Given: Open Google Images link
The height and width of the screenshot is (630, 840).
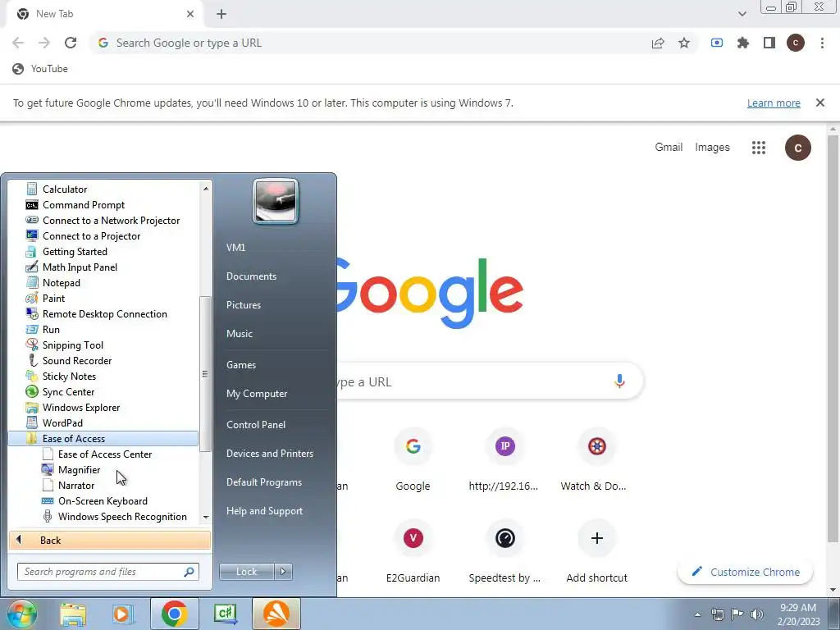Looking at the screenshot, I should point(712,147).
